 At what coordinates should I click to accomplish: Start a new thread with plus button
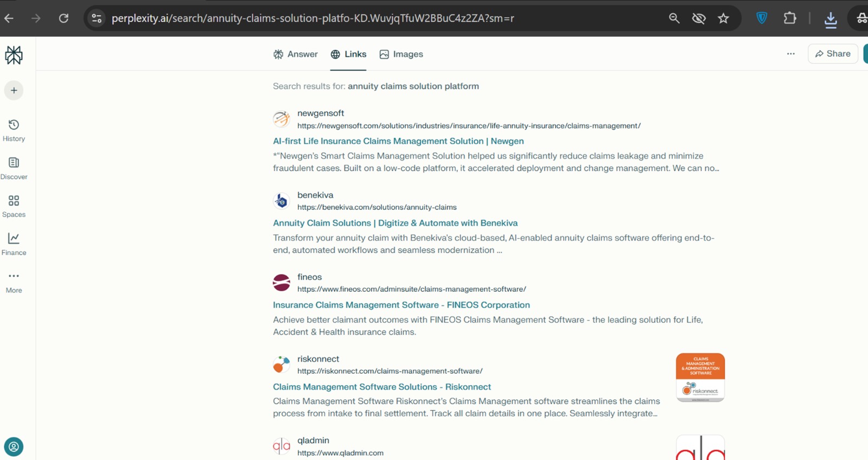coord(14,91)
